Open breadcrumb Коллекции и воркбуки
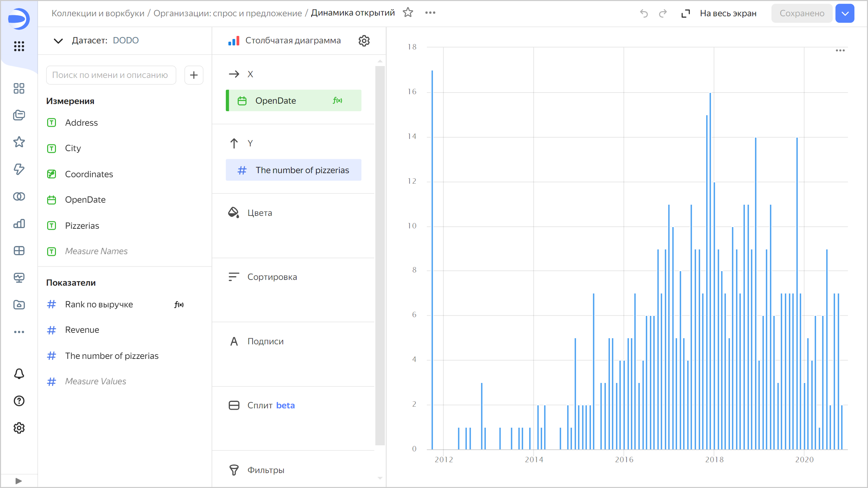Viewport: 868px width, 488px height. tap(98, 13)
